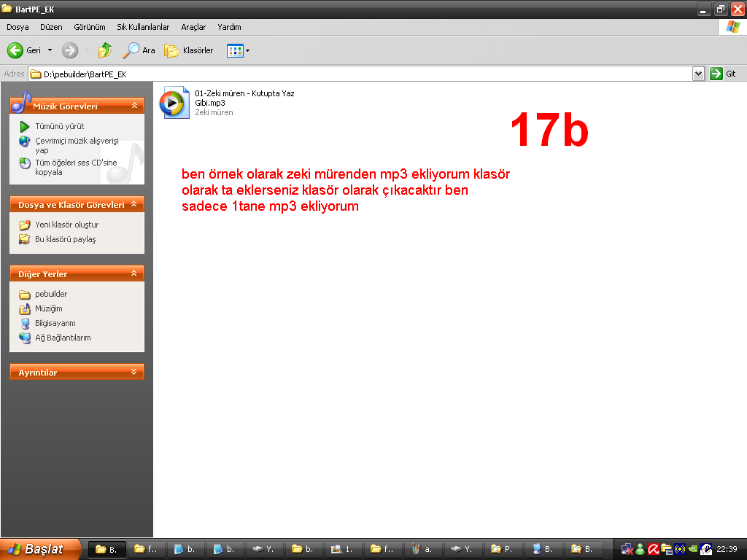Click the red Avira tray icon

(653, 549)
